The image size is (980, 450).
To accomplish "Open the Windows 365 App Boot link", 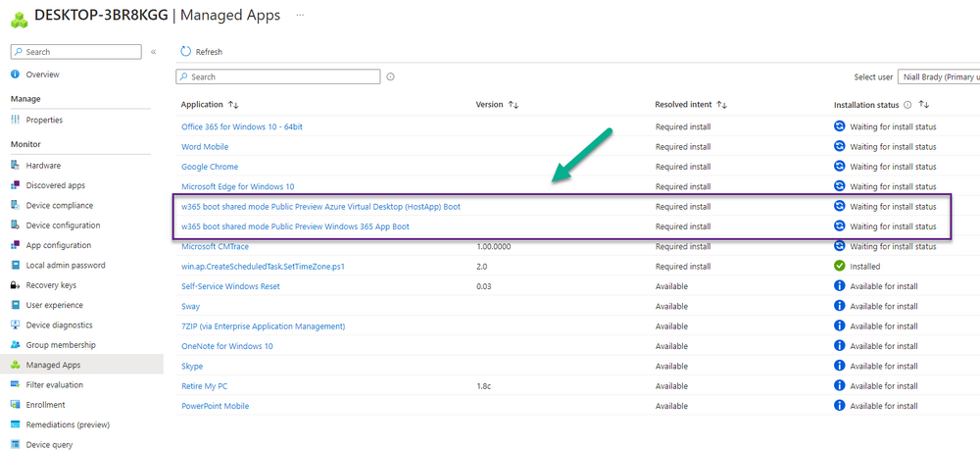I will coord(295,226).
